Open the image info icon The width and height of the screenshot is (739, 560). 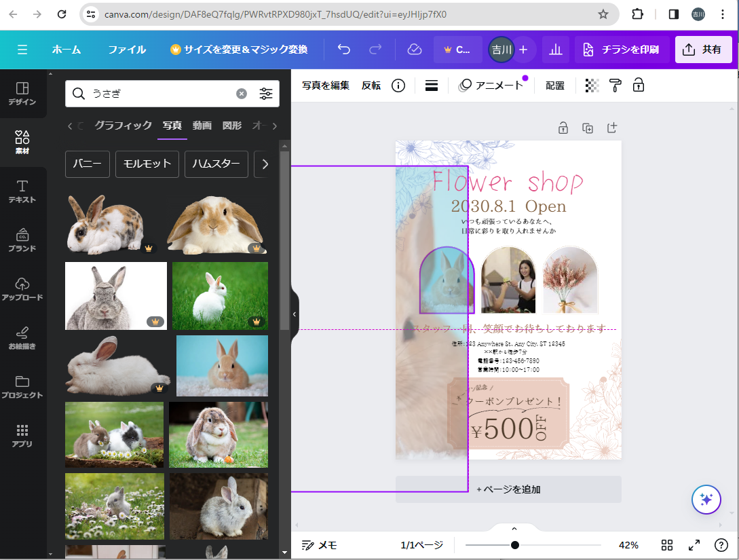pos(398,86)
